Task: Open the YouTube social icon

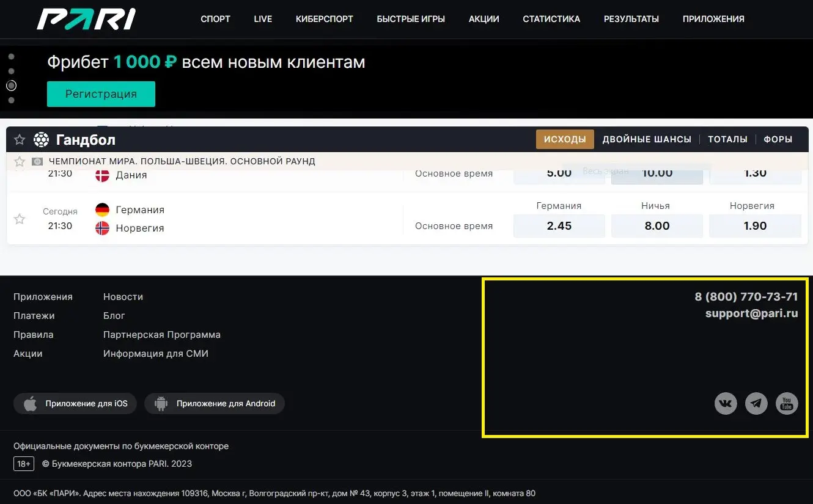Action: 787,404
